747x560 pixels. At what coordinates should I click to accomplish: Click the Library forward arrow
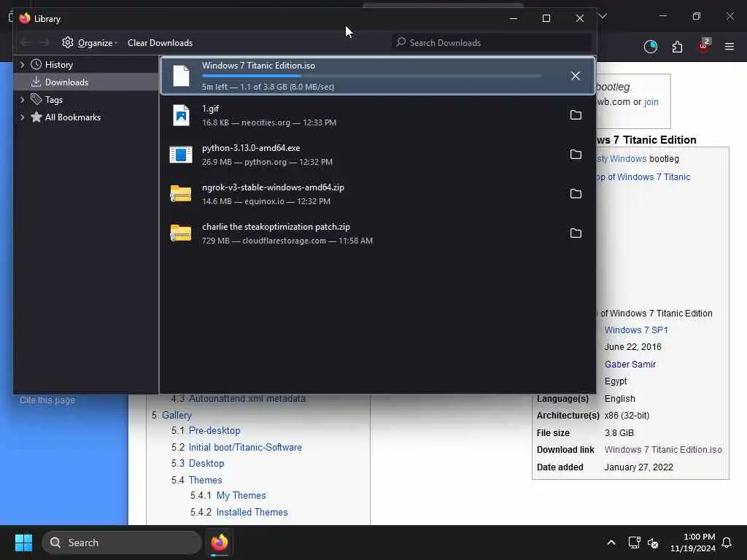(x=44, y=43)
